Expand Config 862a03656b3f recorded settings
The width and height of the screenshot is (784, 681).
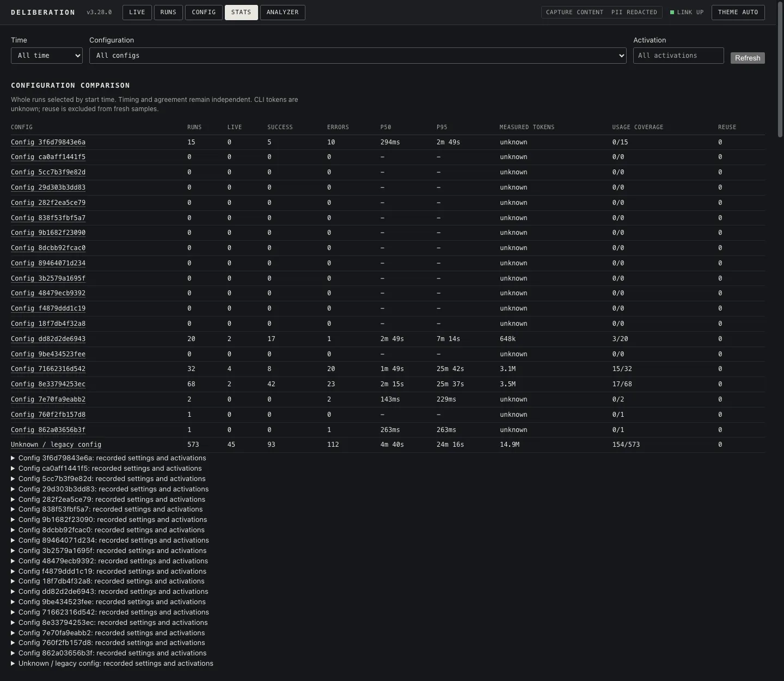tap(109, 653)
